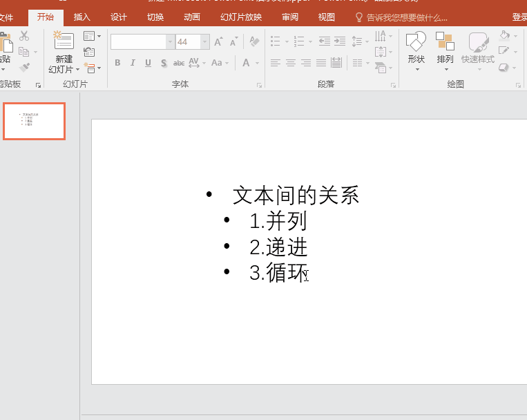
Task: Decrease list indent level
Action: [x=325, y=41]
